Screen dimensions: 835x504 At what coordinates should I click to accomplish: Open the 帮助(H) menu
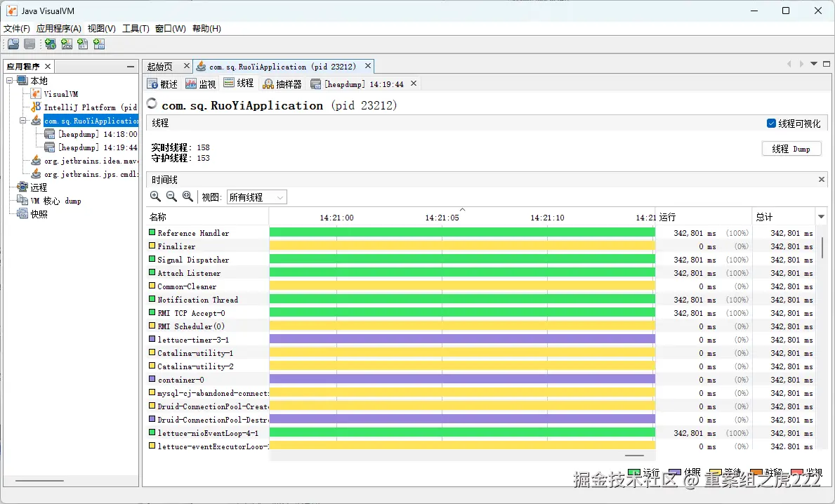pyautogui.click(x=206, y=28)
